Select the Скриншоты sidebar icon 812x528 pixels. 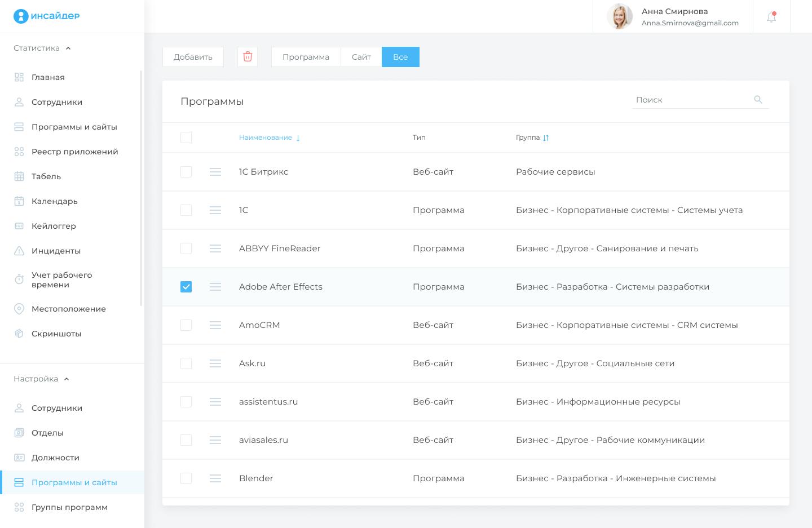19,334
